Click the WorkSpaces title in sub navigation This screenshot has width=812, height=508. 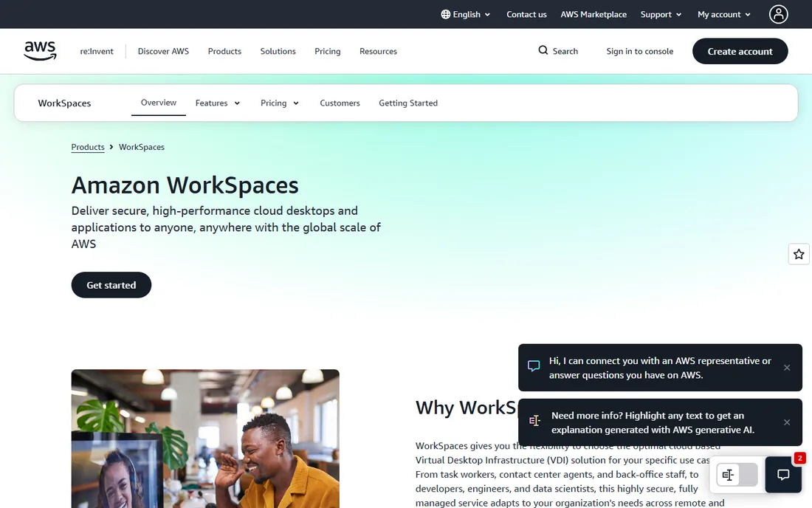(x=64, y=103)
